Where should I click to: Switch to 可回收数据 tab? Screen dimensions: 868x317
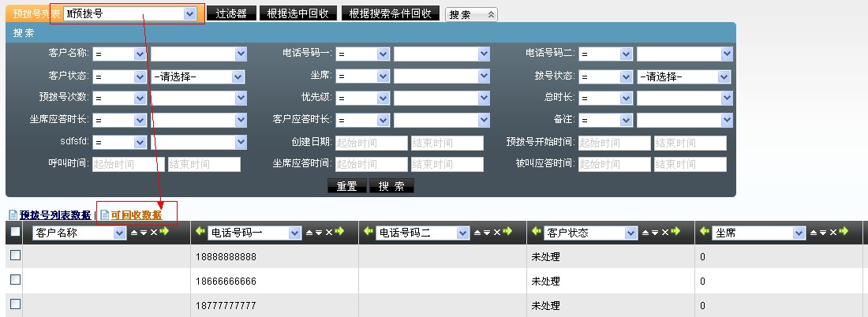point(136,214)
